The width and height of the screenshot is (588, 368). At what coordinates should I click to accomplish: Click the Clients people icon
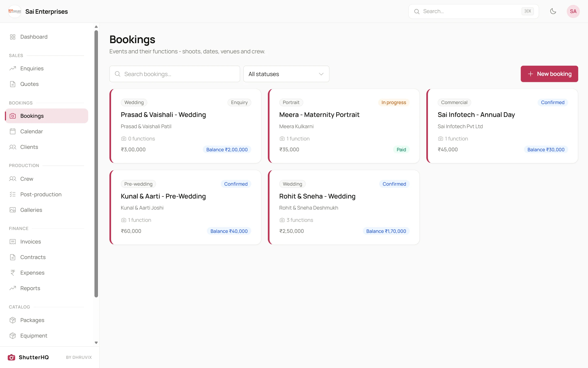click(x=13, y=147)
